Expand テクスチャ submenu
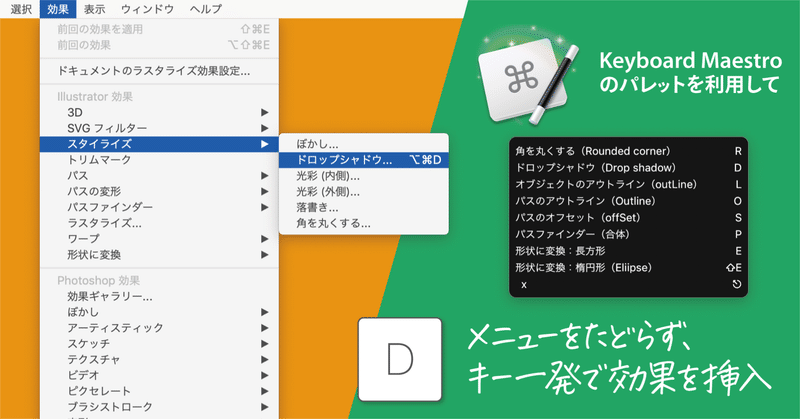Image resolution: width=800 pixels, height=419 pixels. pos(159,360)
